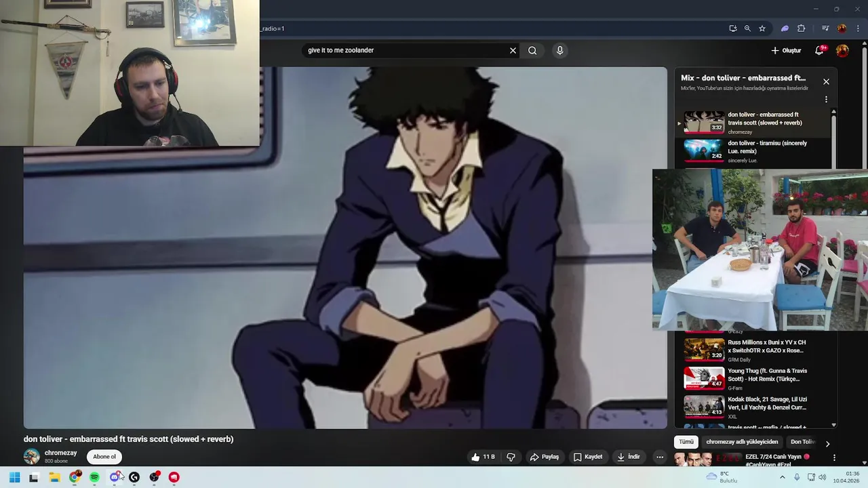Open the volume speaker tray icon

point(823,477)
